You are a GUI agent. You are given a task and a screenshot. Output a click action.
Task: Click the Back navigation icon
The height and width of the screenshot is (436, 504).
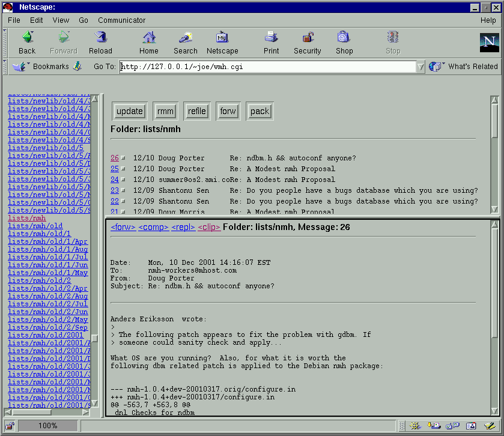[x=27, y=37]
